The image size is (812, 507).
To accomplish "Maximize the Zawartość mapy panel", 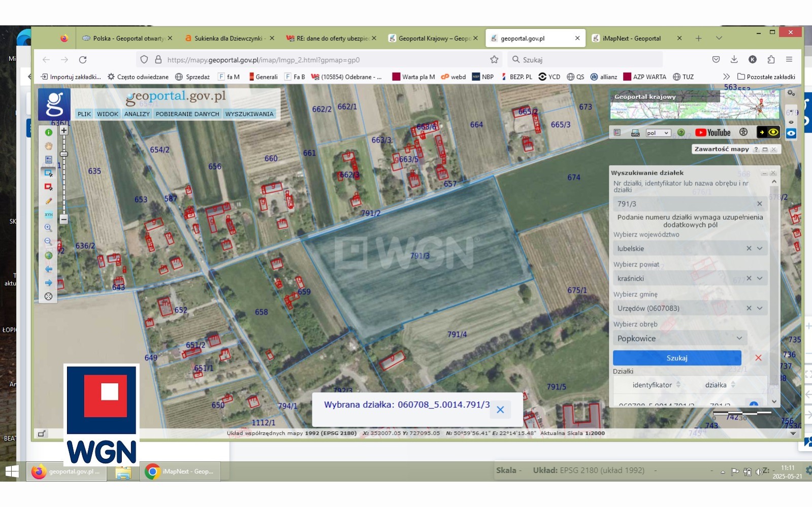I will 765,149.
